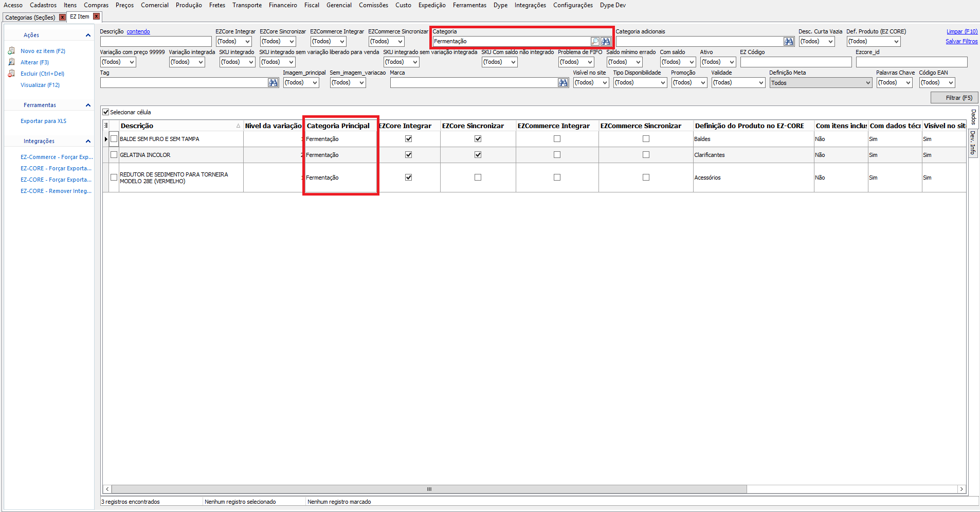Switch to the Categorias (Seções) tab

[30, 17]
